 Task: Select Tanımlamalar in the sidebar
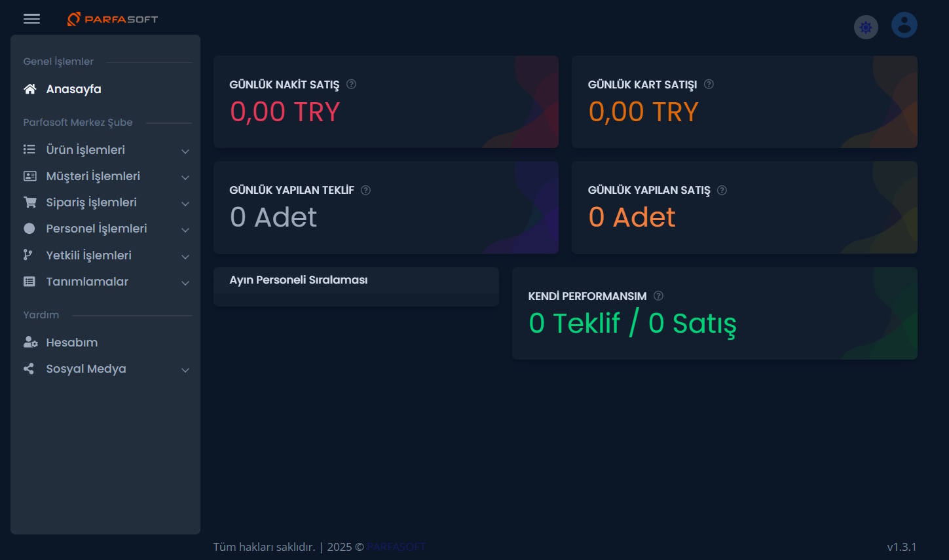point(87,282)
